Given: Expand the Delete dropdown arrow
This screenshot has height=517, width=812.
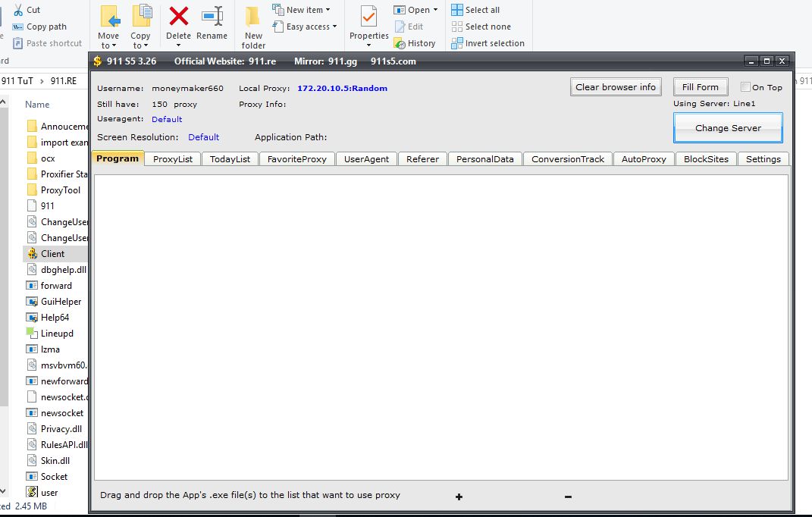Looking at the screenshot, I should [x=179, y=45].
